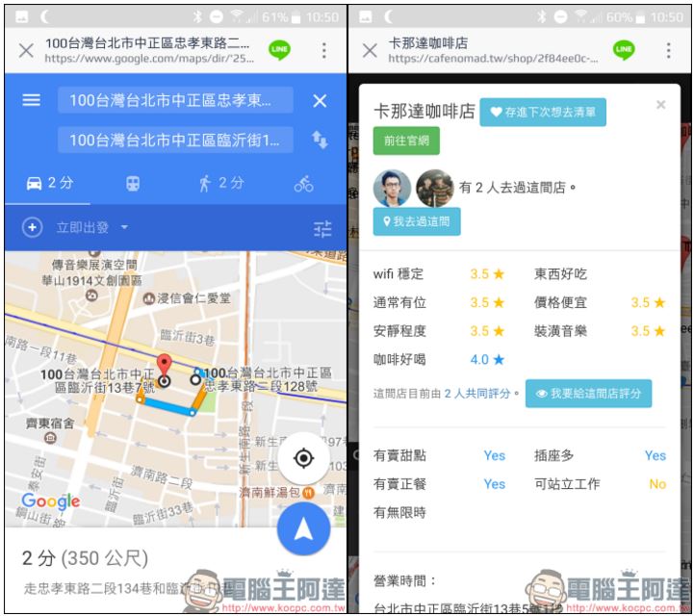Tap the LINE icon in left browser bar
The image size is (694, 616).
pos(279,51)
